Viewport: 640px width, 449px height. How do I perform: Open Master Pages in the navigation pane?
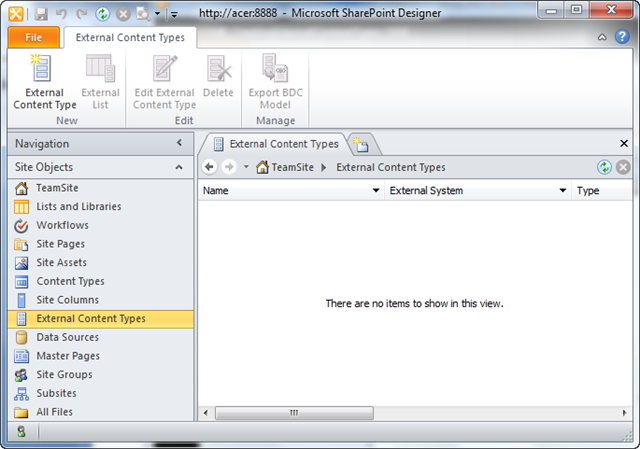click(x=100, y=356)
